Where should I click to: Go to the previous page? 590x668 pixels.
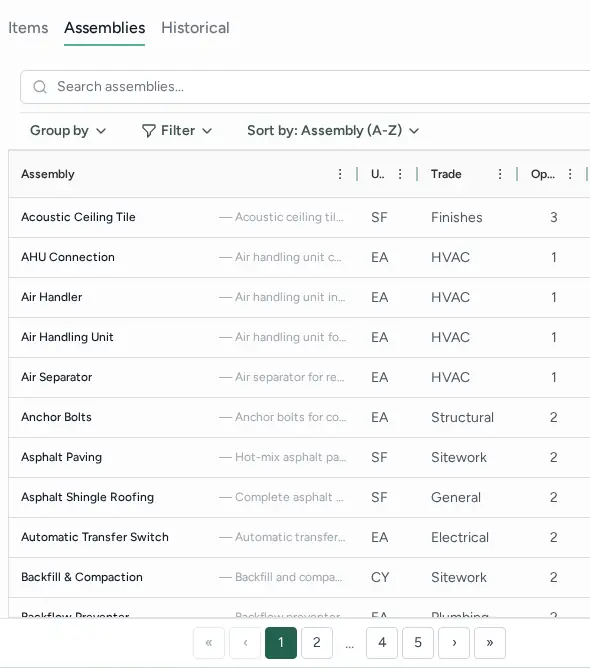245,642
